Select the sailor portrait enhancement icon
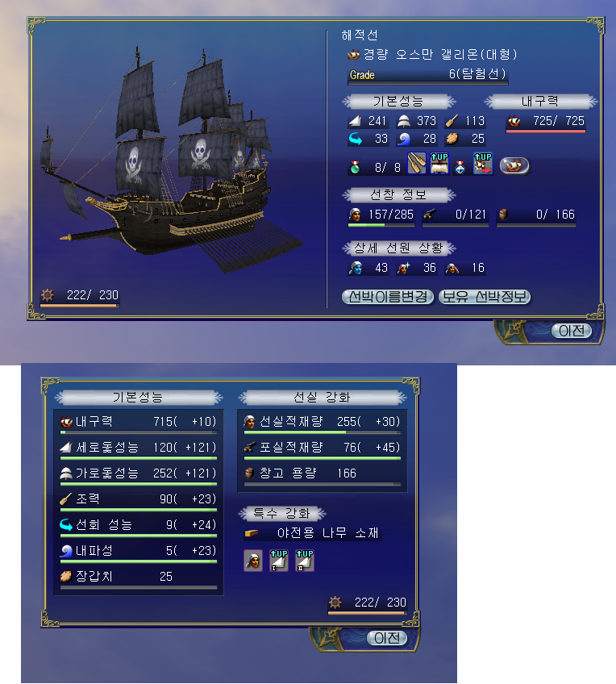Image resolution: width=616 pixels, height=684 pixels. click(253, 561)
